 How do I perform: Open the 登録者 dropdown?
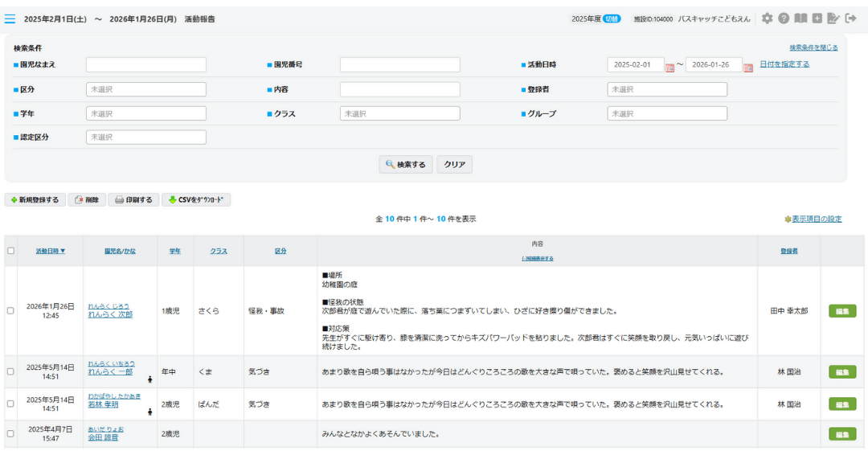click(x=667, y=89)
